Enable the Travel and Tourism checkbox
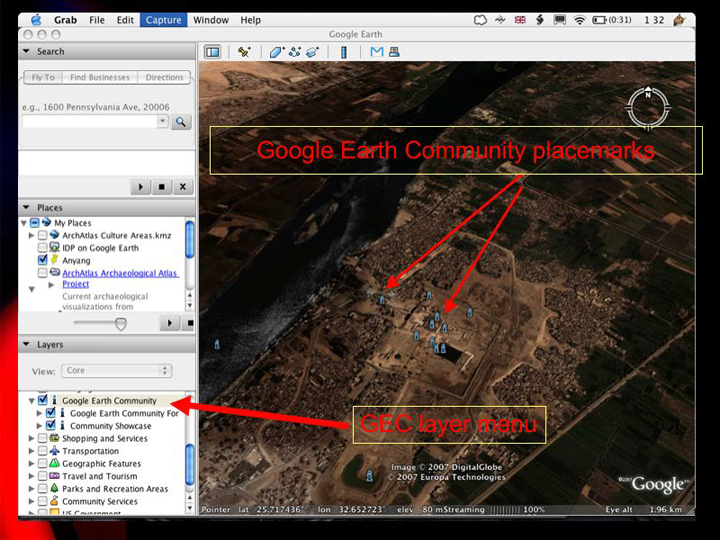The height and width of the screenshot is (540, 720). [43, 476]
